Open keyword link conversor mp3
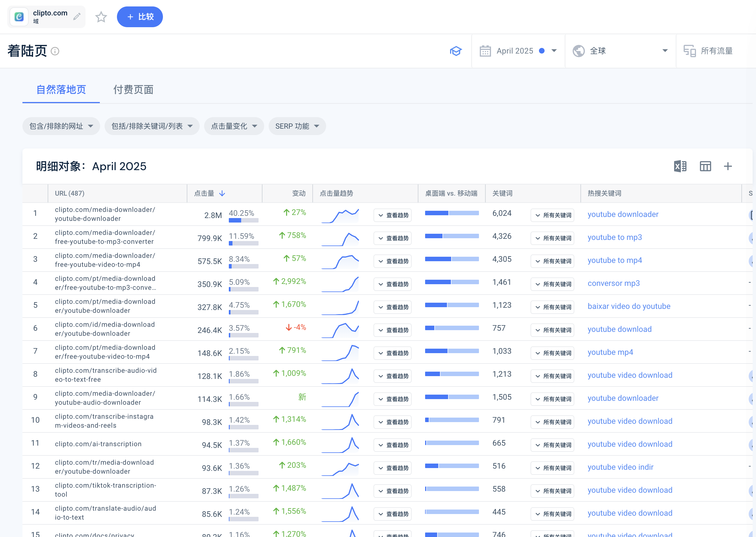The image size is (756, 537). click(613, 283)
